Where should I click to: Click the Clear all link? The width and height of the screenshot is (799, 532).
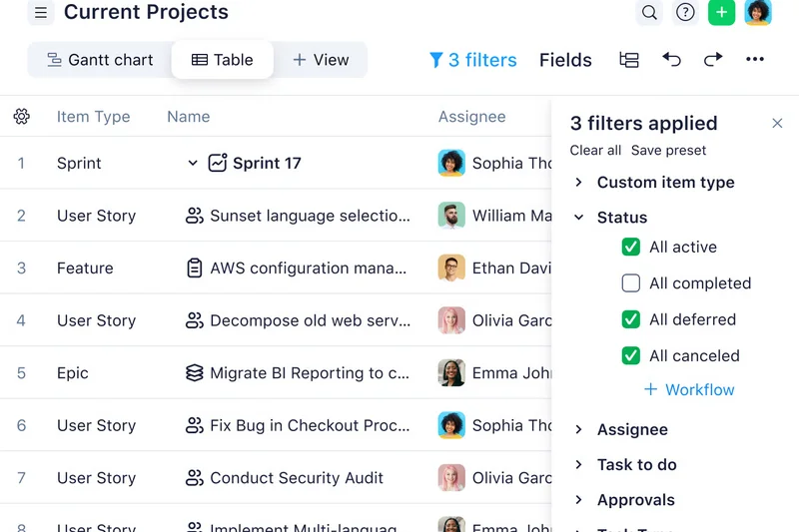pyautogui.click(x=595, y=151)
